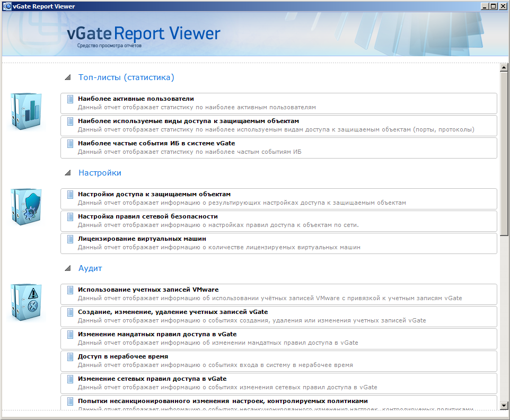
Task: Open report Попытки несанкционированного изменения настроек
Action: tap(279, 402)
